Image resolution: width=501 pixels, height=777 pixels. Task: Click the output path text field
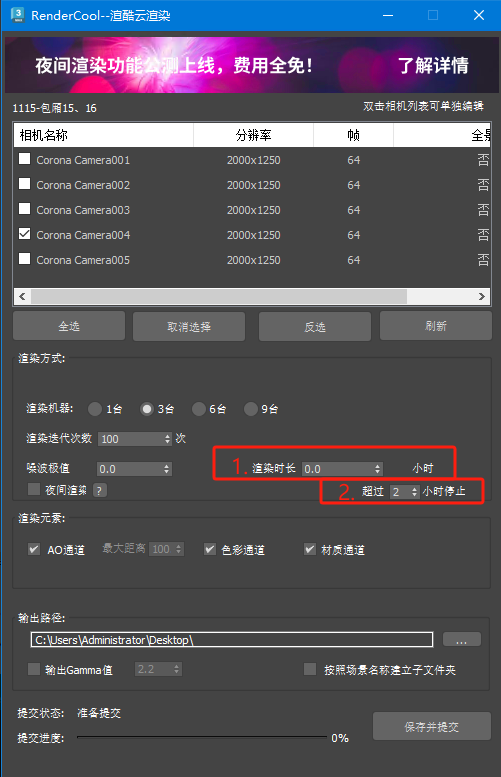click(231, 640)
